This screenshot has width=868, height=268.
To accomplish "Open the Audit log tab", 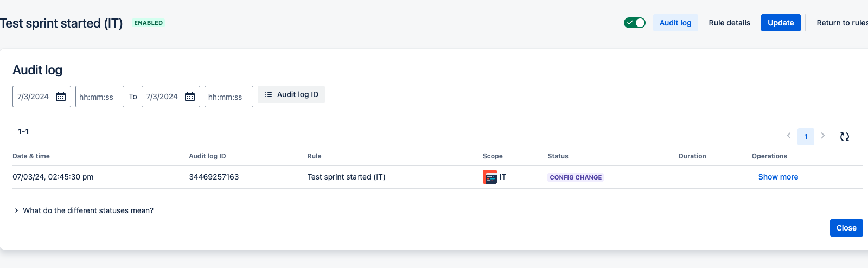I will pos(675,23).
